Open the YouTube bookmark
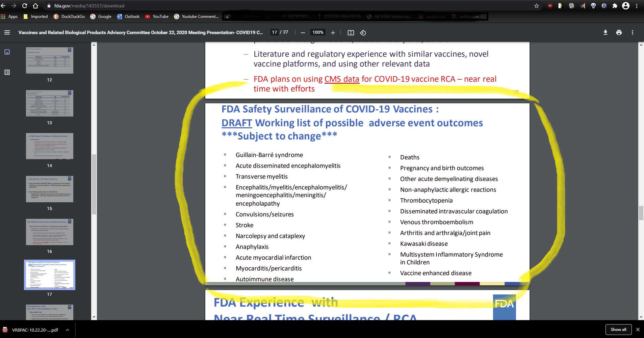This screenshot has height=338, width=644. (x=157, y=17)
